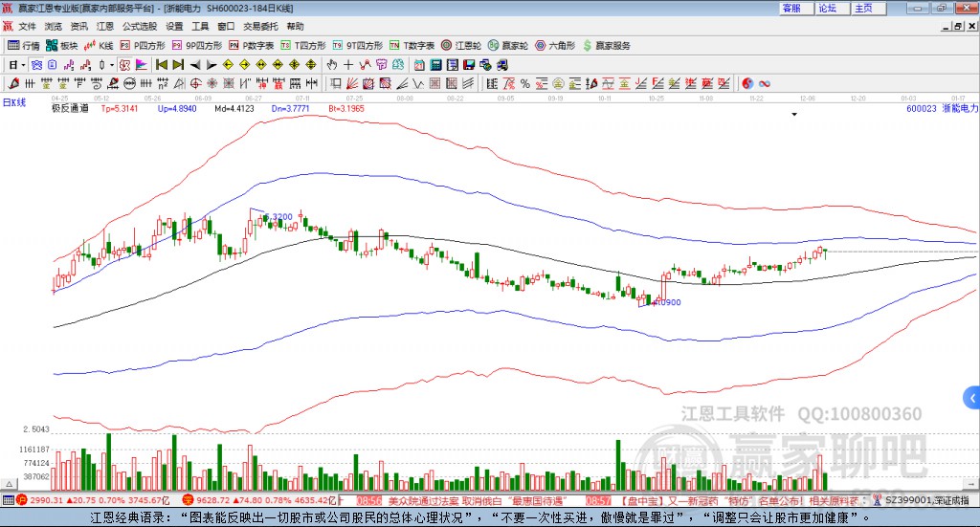Open the 板块 sector view

click(61, 46)
